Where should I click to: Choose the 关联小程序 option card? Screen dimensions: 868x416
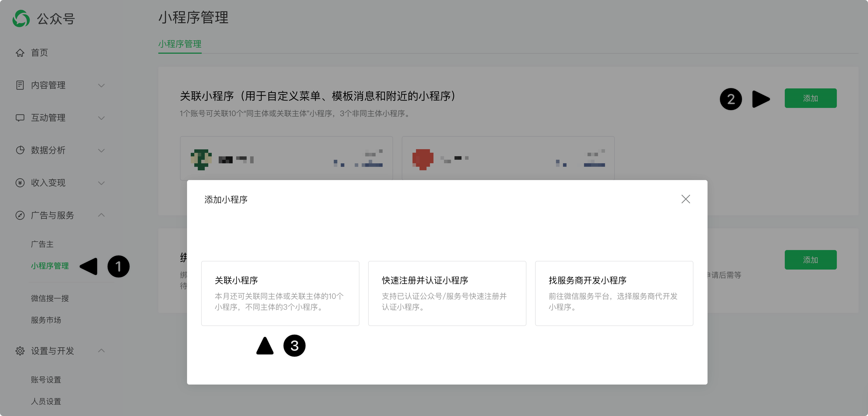tap(280, 293)
